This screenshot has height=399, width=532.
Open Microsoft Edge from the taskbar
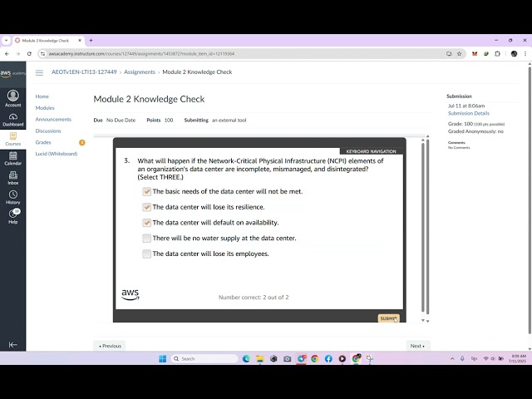[246, 358]
